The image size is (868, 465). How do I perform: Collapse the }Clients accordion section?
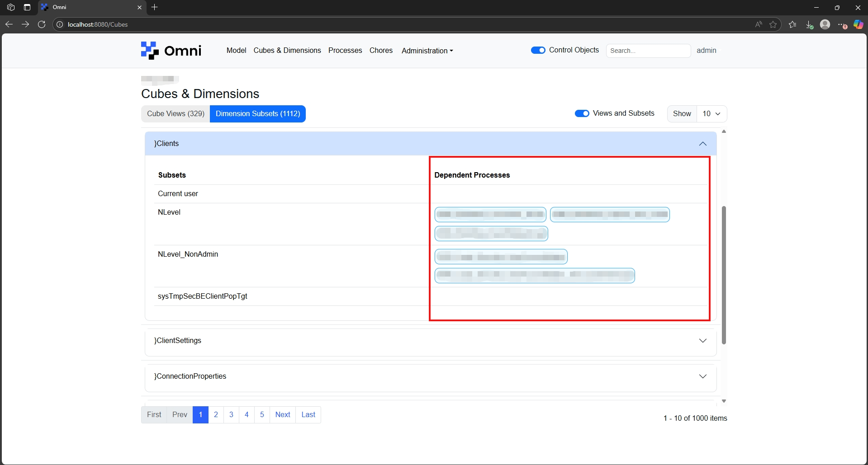tap(431, 144)
